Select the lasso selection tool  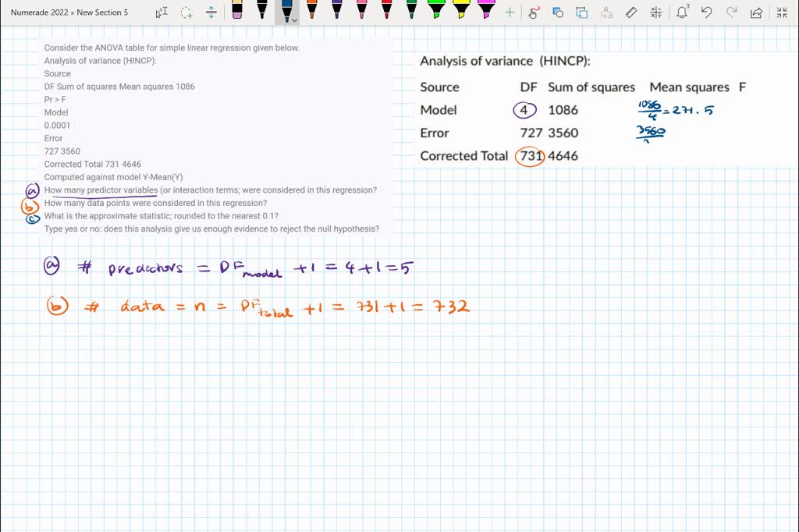pyautogui.click(x=185, y=12)
